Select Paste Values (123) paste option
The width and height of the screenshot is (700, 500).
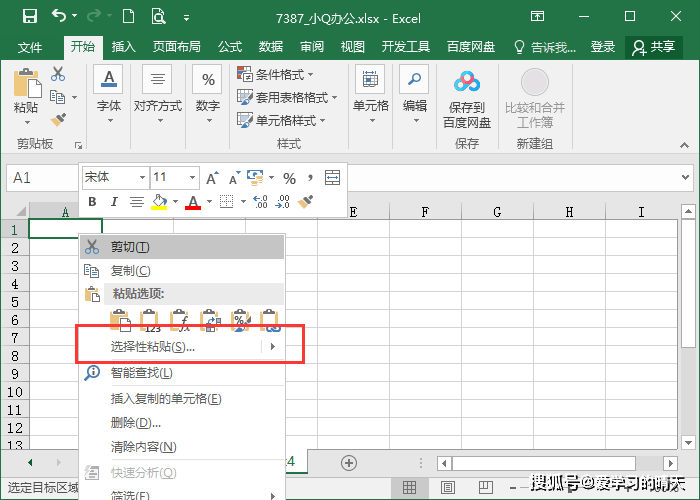(150, 321)
